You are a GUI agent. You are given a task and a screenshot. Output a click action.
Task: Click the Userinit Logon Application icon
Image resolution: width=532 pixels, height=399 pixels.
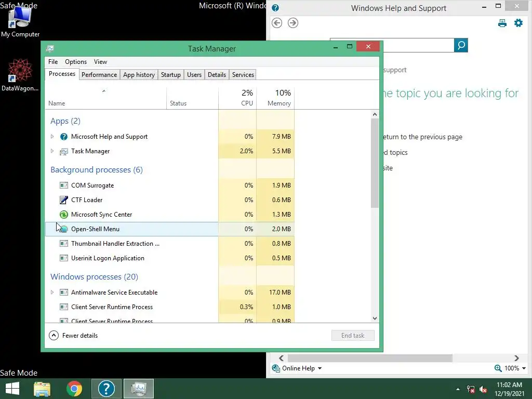[64, 258]
